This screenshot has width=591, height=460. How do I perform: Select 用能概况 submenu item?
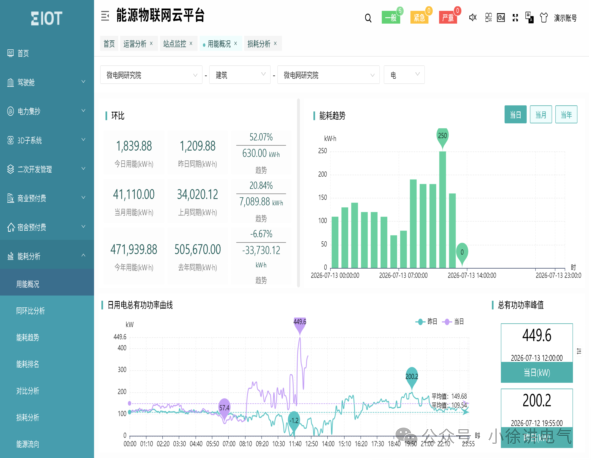(x=47, y=284)
